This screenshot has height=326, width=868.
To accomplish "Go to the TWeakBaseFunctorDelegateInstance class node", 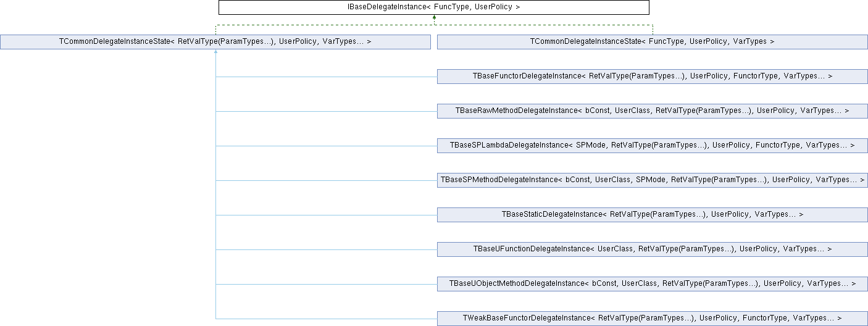I will (x=652, y=319).
